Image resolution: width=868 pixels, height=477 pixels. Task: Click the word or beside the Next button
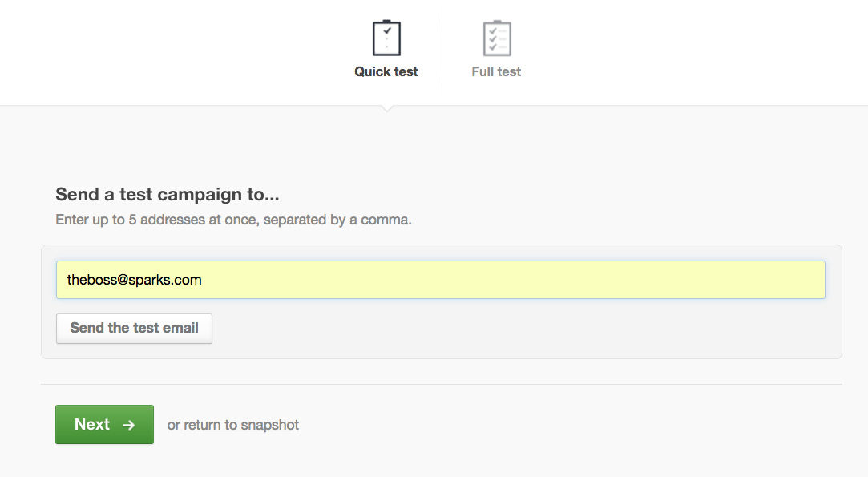pyautogui.click(x=173, y=426)
